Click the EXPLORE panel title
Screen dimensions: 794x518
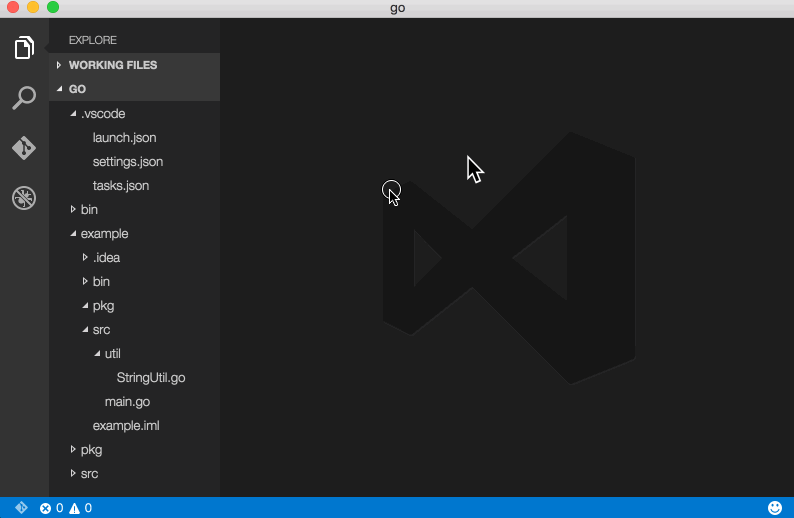[x=93, y=40]
